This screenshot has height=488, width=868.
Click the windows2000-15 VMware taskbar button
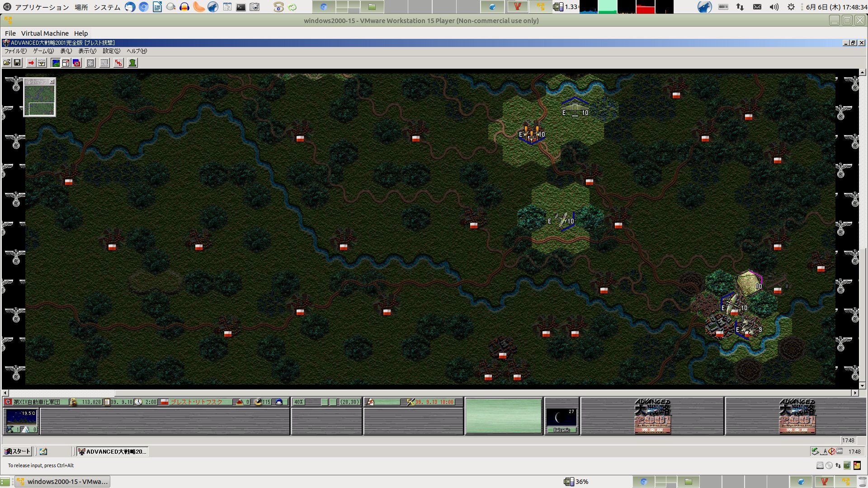point(62,482)
